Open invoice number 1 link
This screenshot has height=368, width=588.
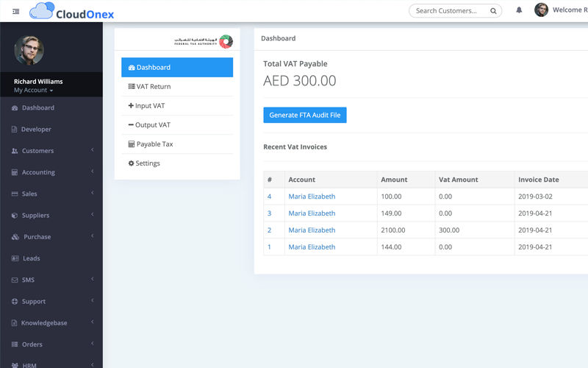click(269, 247)
